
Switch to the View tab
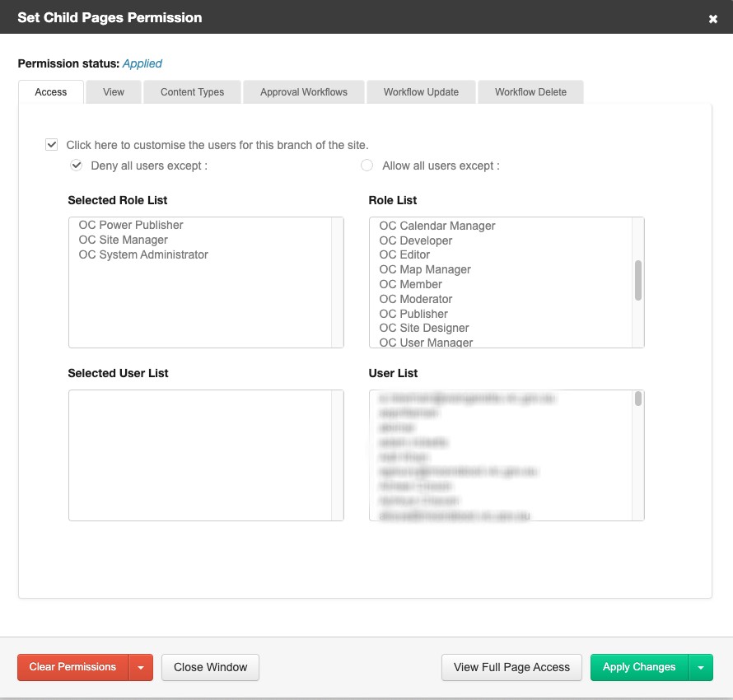click(113, 91)
